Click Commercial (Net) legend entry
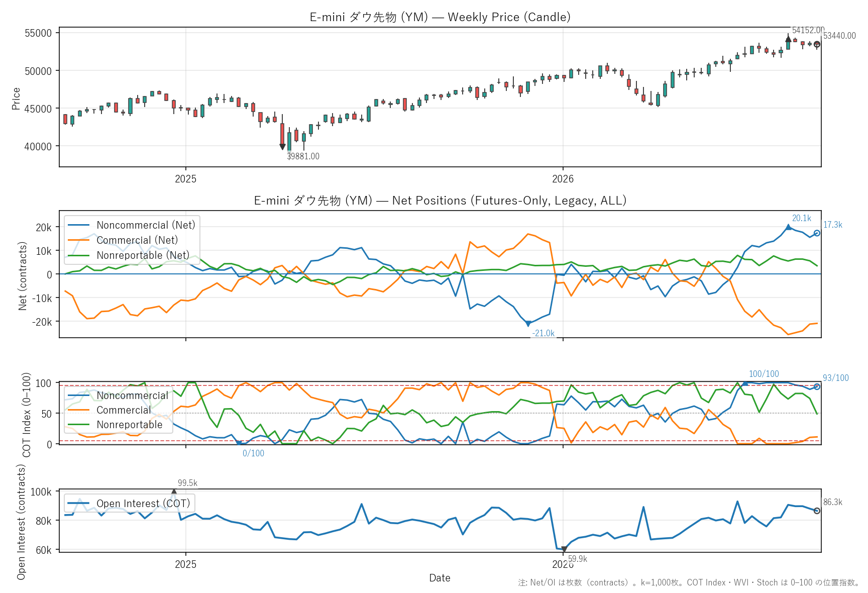Screen dimensions: 868x593 tap(123, 240)
